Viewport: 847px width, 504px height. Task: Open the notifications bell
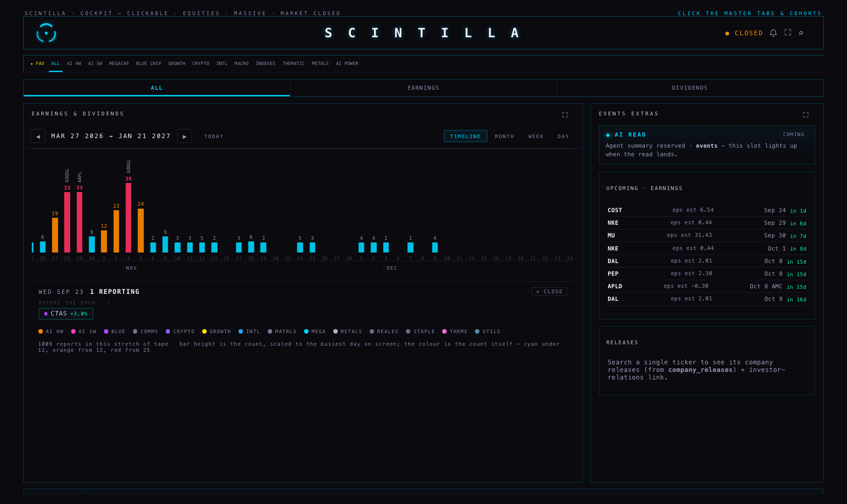pos(773,33)
